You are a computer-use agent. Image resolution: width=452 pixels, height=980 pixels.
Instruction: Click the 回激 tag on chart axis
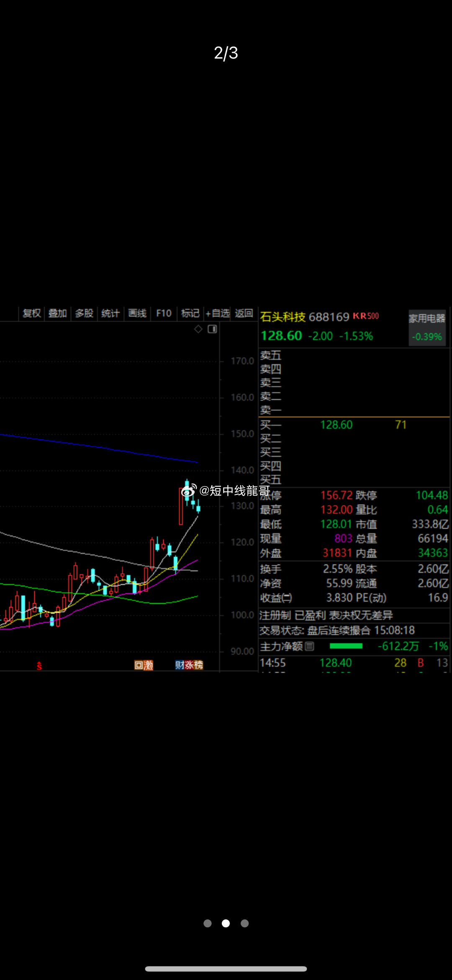coord(144,665)
